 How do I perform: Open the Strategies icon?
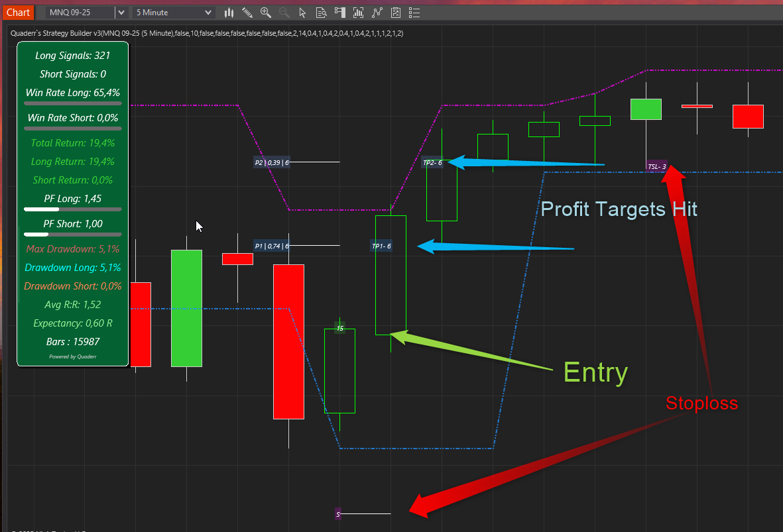click(396, 13)
